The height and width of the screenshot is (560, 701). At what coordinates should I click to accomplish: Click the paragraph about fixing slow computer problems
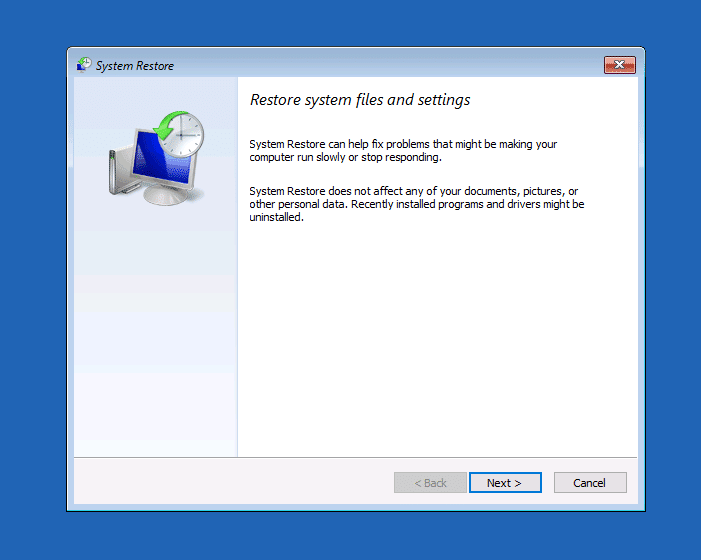402,151
